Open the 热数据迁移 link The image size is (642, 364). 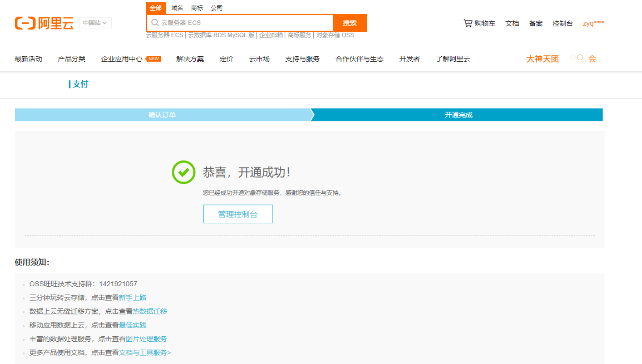pos(150,311)
